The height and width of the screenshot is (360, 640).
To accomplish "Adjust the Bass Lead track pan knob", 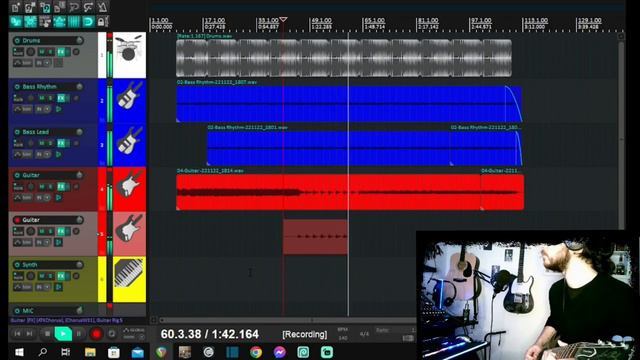I will pos(76,143).
